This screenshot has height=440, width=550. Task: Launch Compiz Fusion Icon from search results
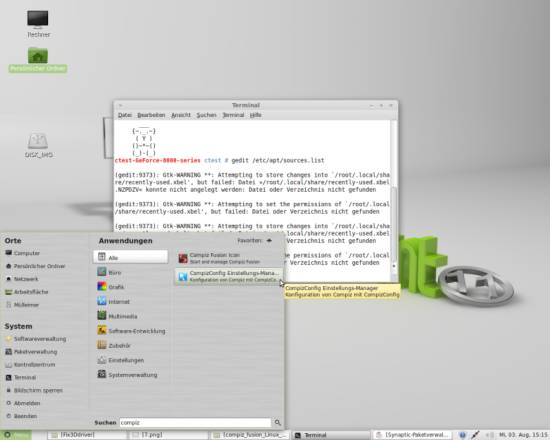pos(228,258)
